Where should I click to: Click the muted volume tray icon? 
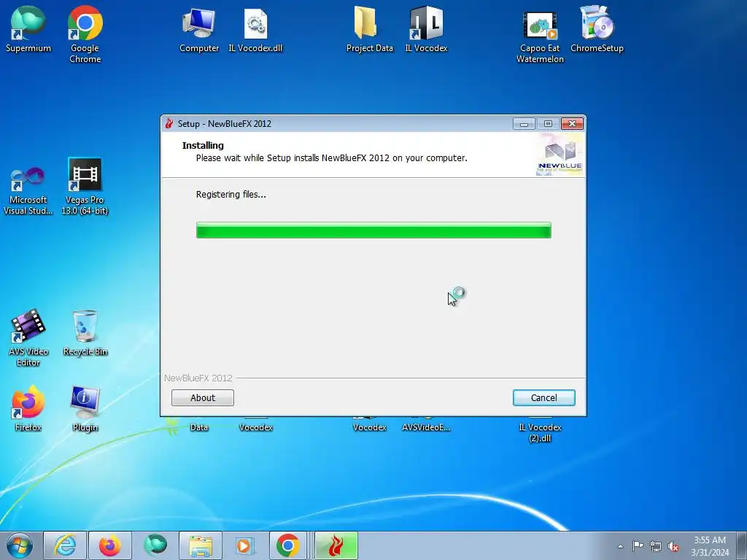click(x=673, y=546)
